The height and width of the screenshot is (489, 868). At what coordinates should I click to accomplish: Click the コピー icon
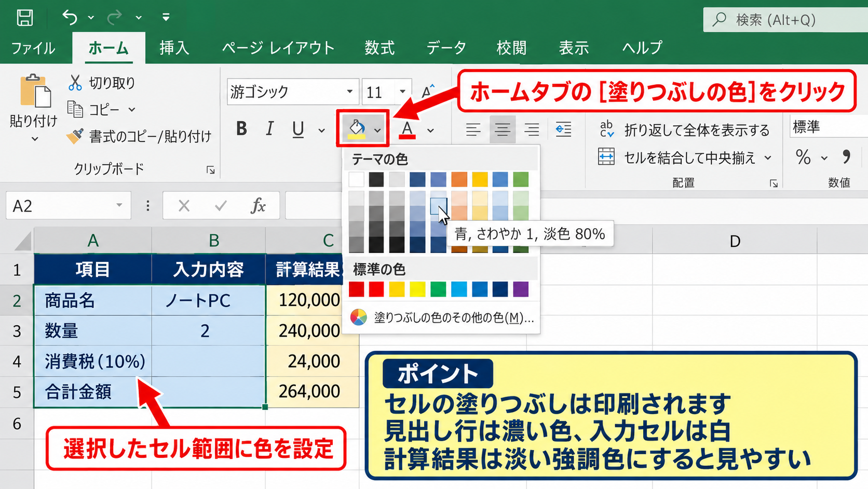75,109
